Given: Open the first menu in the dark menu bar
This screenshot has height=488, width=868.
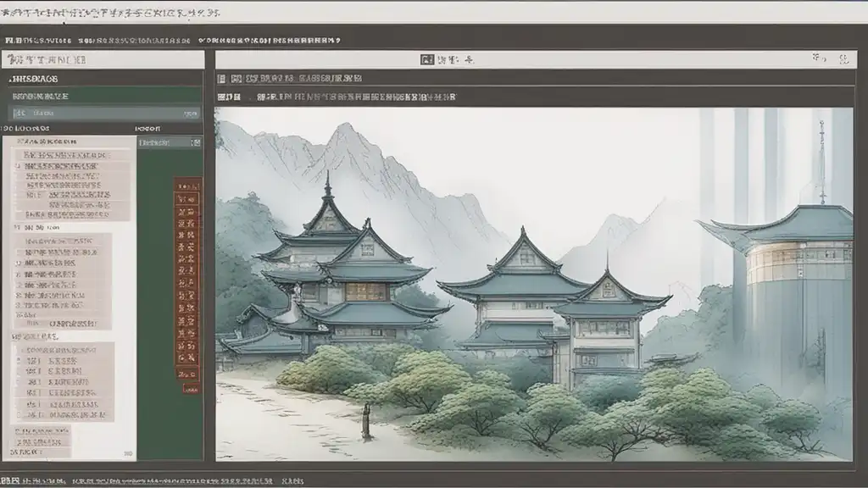Looking at the screenshot, I should [34, 39].
